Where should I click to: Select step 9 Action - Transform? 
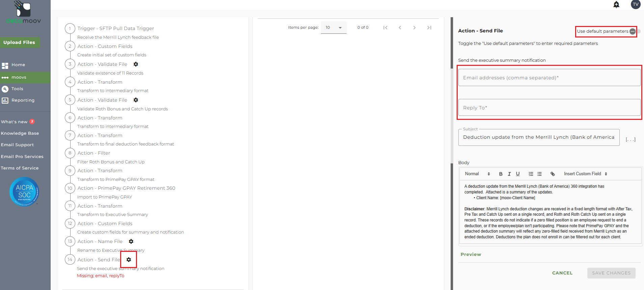tap(100, 170)
